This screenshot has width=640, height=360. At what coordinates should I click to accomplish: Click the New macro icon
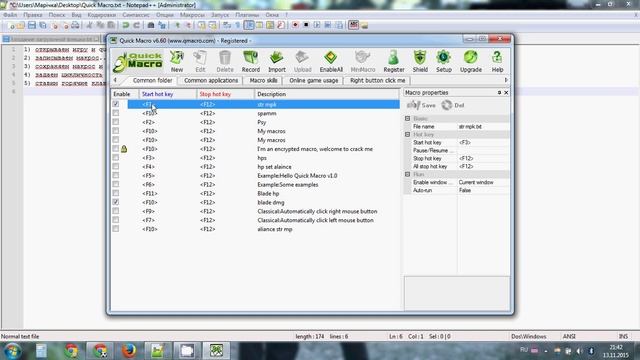tap(177, 62)
